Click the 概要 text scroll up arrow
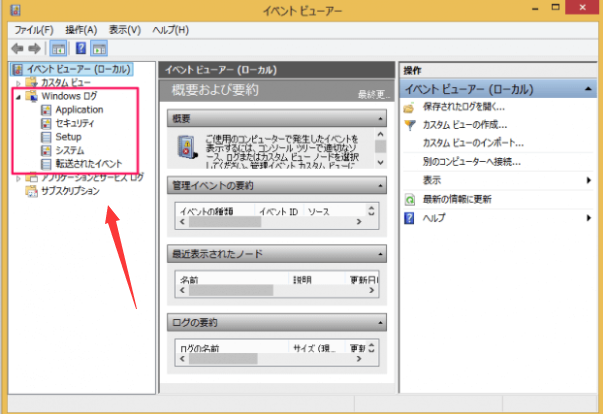The width and height of the screenshot is (603, 414). pos(380,134)
